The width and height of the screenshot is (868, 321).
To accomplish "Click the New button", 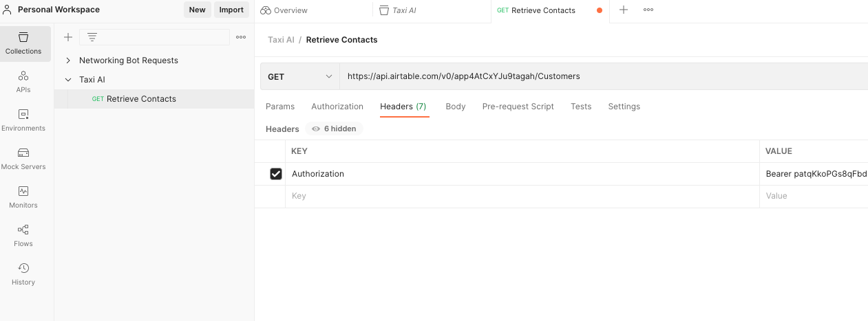I will point(198,10).
